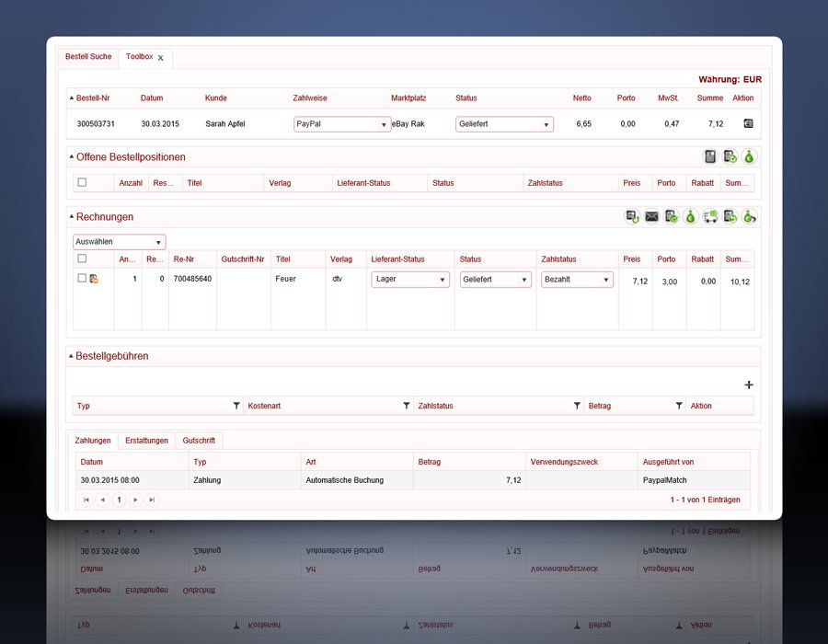Filter the Typ column in Bestellgebühren
The height and width of the screenshot is (644, 828).
coord(236,406)
